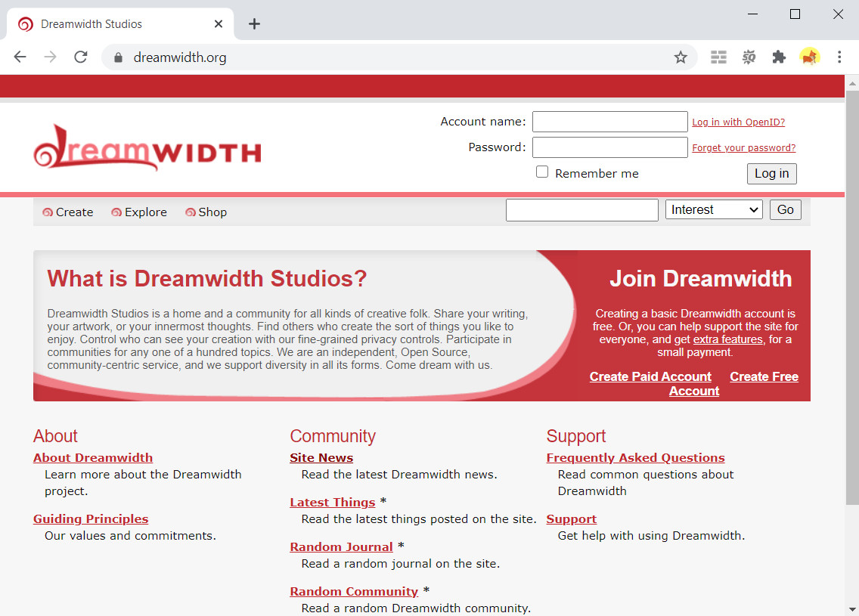Screen dimensions: 859x616
Task: Open the Create menu
Action: (68, 212)
